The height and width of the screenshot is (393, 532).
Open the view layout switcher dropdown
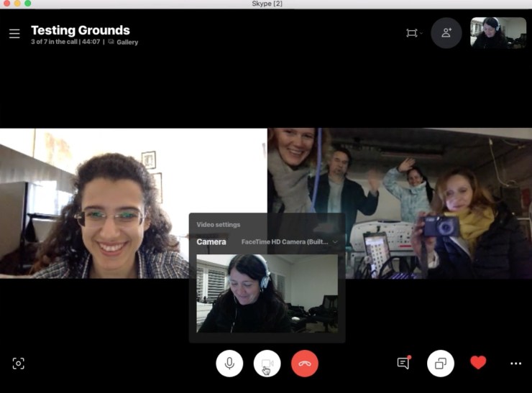pos(413,33)
